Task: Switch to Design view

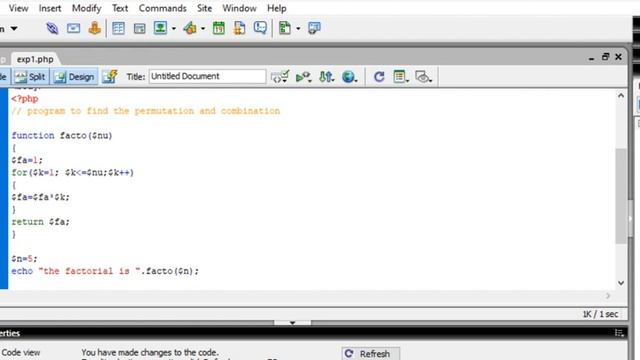Action: (x=75, y=77)
